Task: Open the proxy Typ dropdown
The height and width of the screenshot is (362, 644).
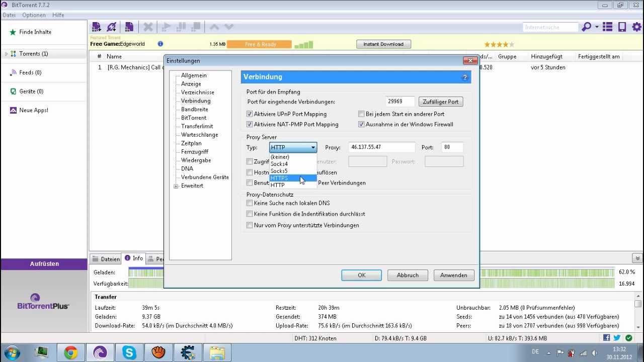Action: [293, 147]
